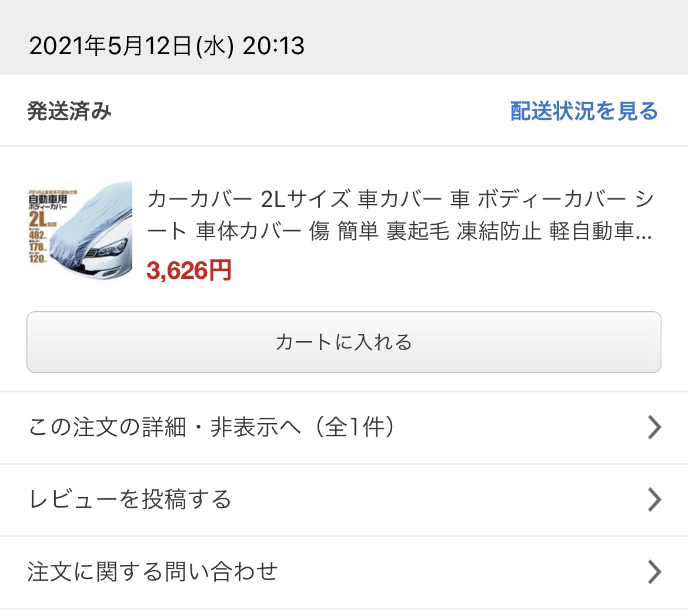Click the 2021年5月12日(水) order date header
This screenshot has width=688, height=616.
click(x=131, y=46)
